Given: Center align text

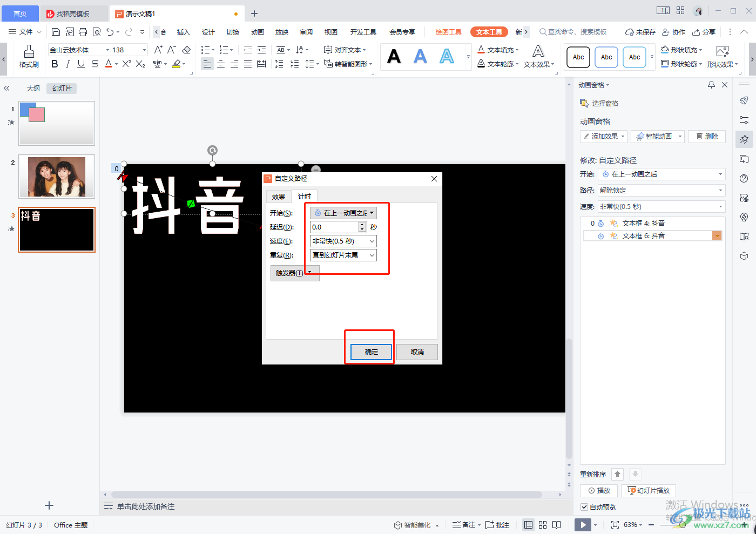Looking at the screenshot, I should [221, 64].
